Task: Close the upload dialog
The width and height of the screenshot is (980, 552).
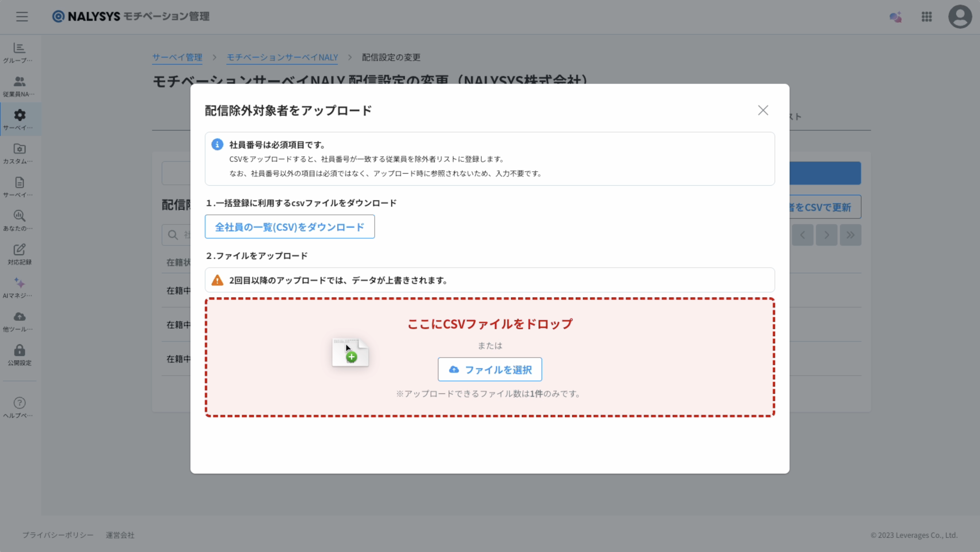Action: click(x=763, y=111)
